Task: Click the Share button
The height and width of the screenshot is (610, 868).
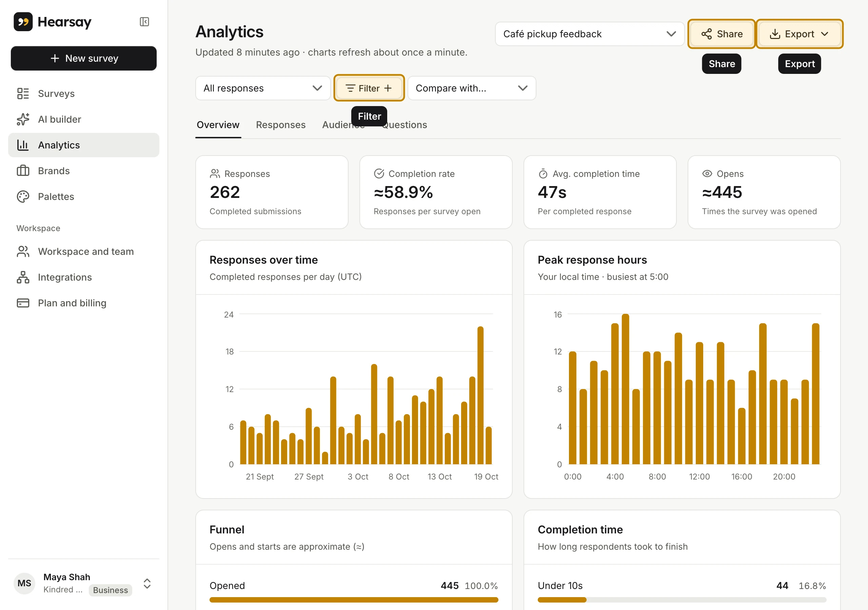Action: tap(721, 34)
